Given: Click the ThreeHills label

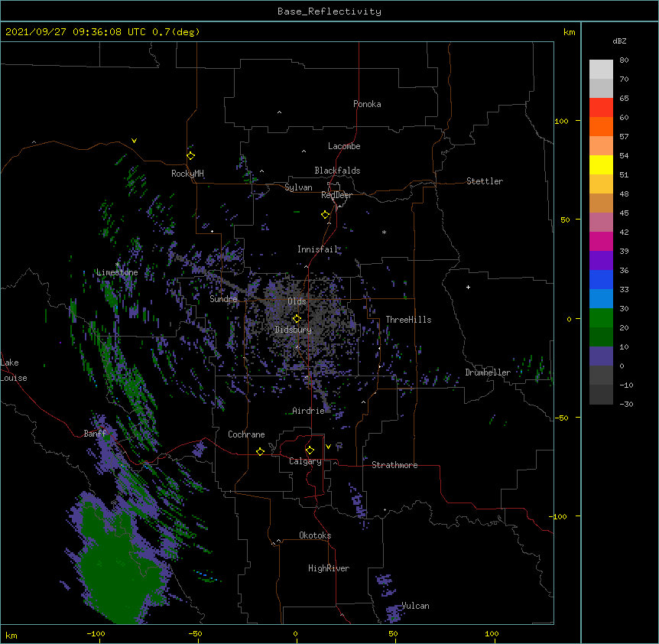Looking at the screenshot, I should click(408, 320).
